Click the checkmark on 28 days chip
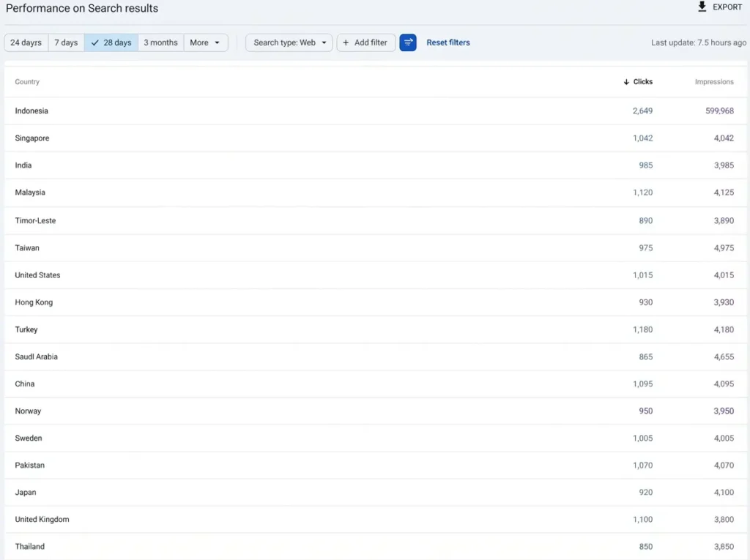The height and width of the screenshot is (560, 750). coord(94,42)
